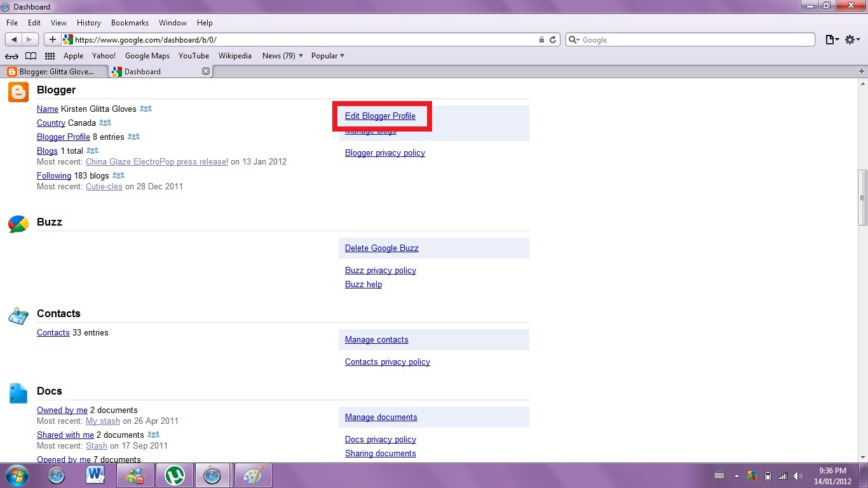This screenshot has width=868, height=488.
Task: Reload the page with the refresh icon
Action: tap(553, 39)
